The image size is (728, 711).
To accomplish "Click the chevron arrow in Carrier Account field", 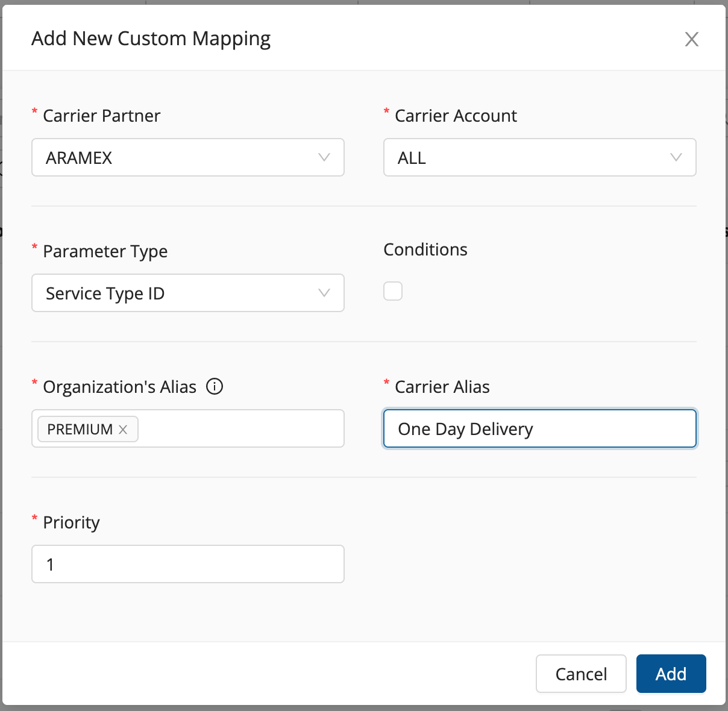I will click(x=676, y=157).
